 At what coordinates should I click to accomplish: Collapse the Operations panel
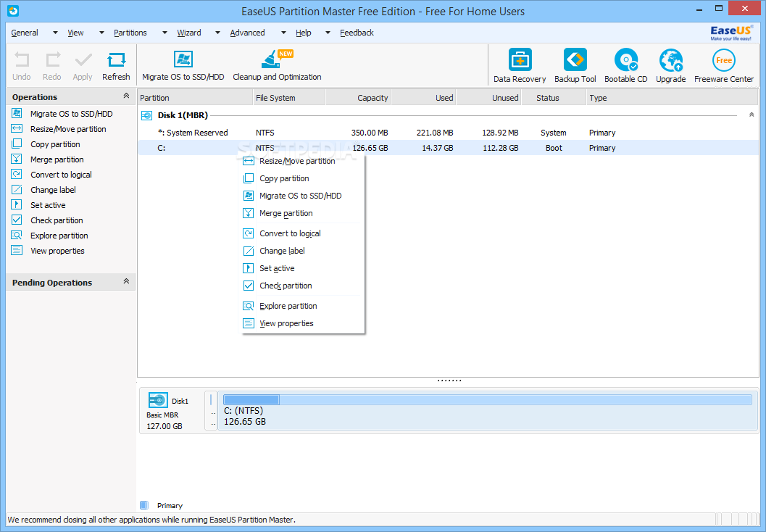click(126, 96)
